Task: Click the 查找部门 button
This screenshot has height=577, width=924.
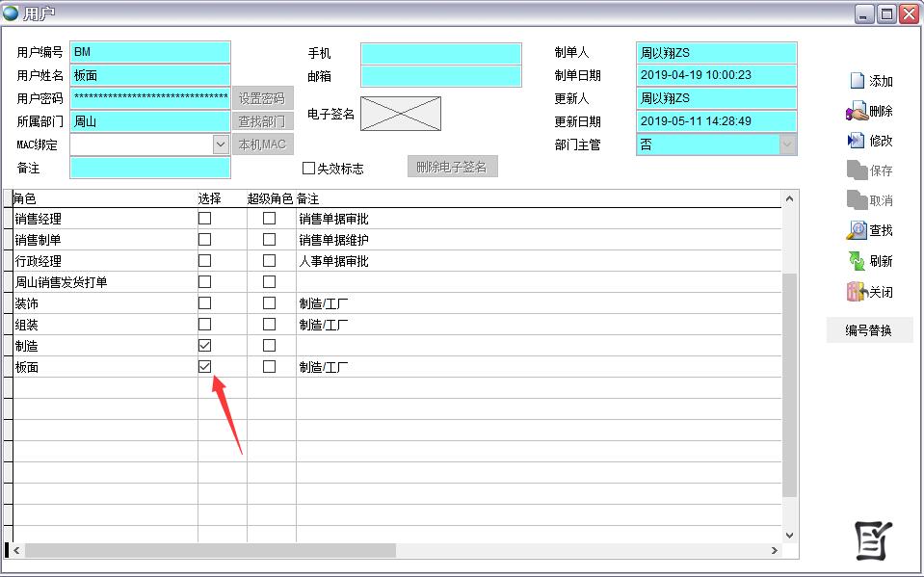Action: [x=263, y=121]
